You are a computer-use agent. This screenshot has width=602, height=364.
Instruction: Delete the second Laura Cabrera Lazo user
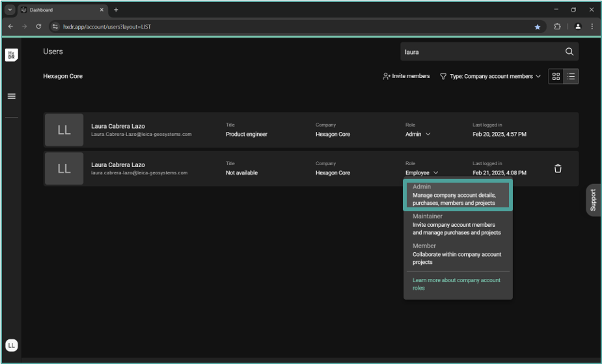click(558, 168)
